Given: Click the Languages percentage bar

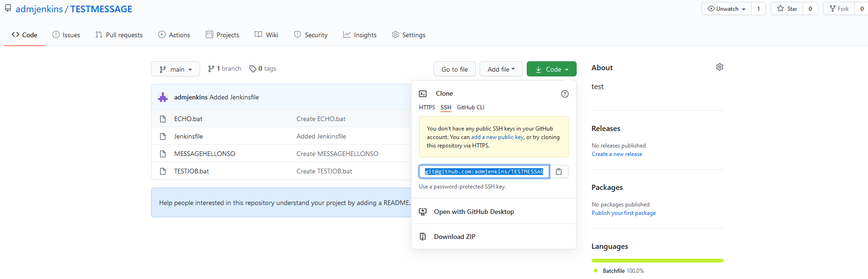Looking at the screenshot, I should click(657, 261).
